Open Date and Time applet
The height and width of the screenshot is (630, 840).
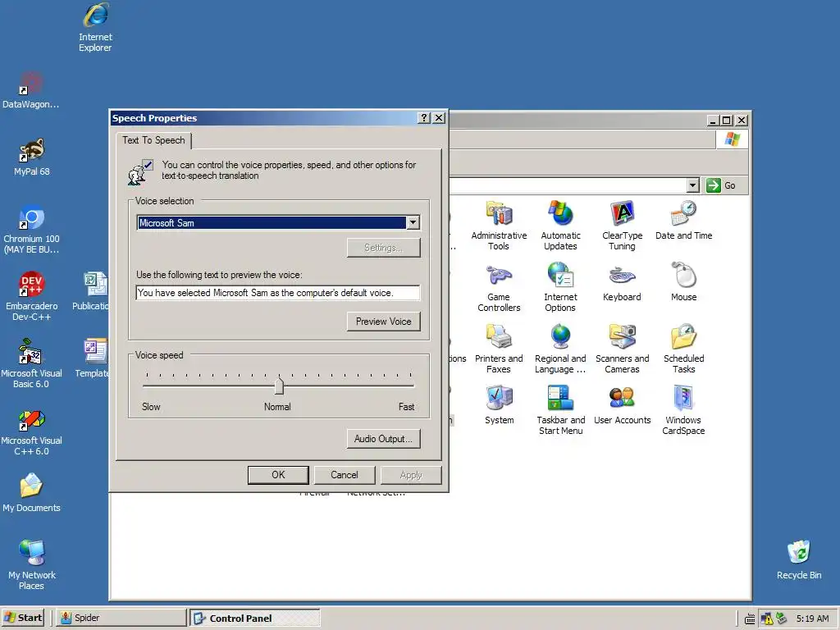click(683, 221)
